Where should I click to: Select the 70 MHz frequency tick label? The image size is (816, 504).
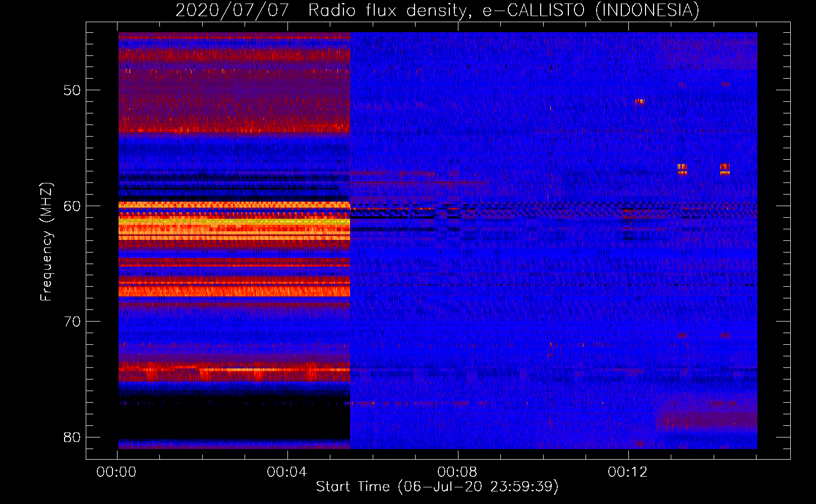pos(72,322)
